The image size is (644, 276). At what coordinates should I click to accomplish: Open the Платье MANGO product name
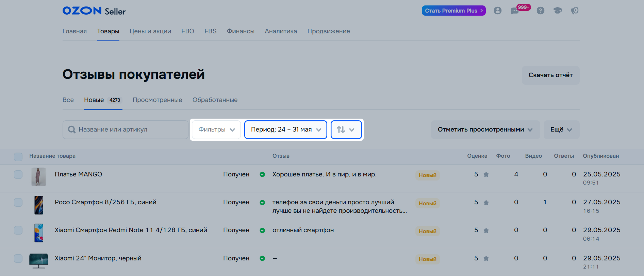(x=79, y=174)
